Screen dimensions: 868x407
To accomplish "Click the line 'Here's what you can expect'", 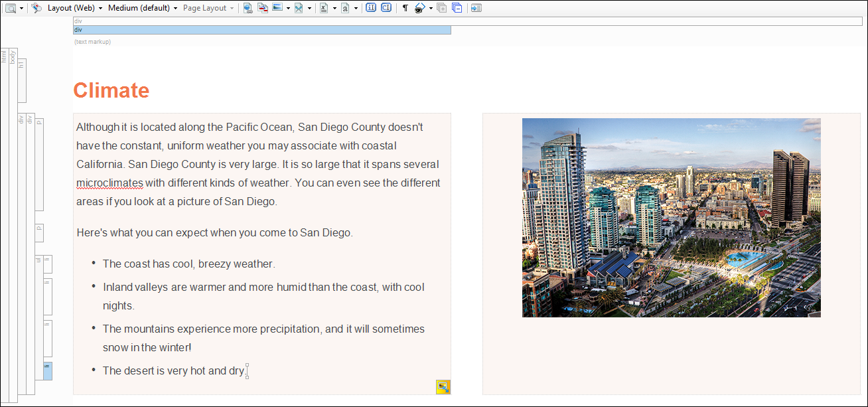I will click(x=214, y=233).
